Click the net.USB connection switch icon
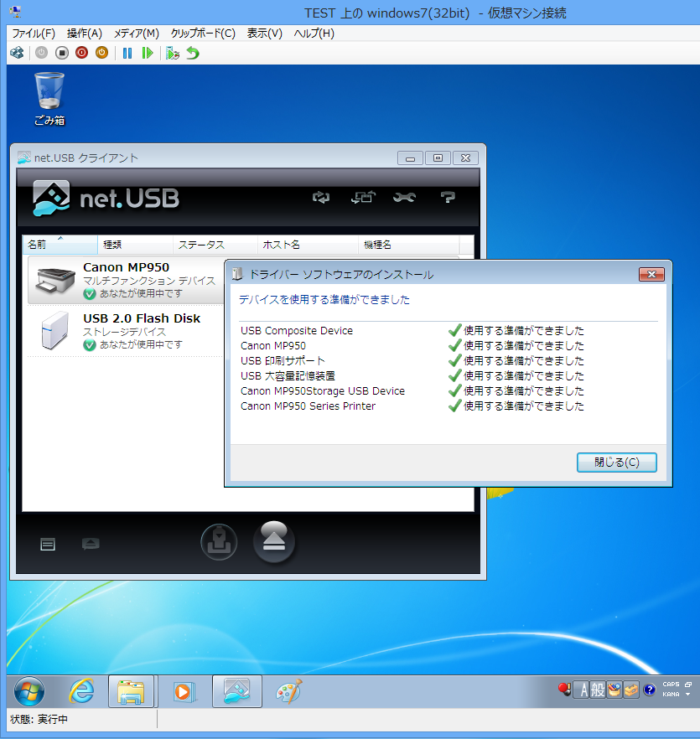This screenshot has height=739, width=700. pyautogui.click(x=363, y=197)
